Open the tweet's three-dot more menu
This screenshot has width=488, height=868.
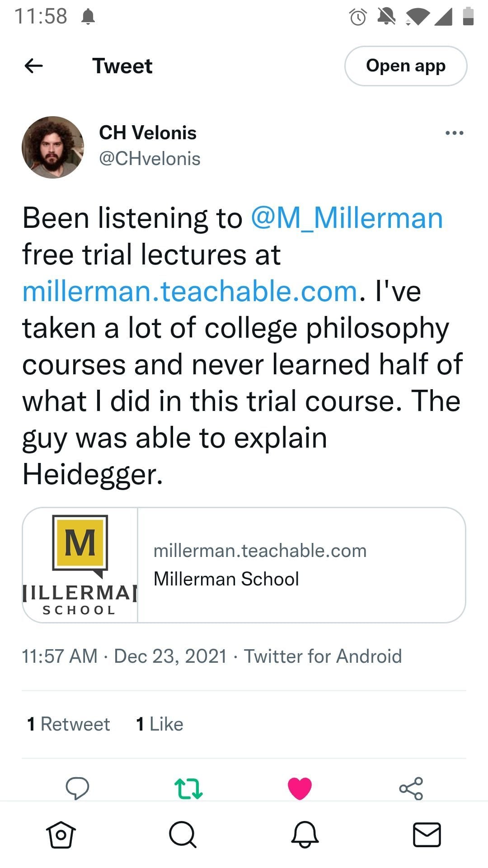tap(454, 133)
